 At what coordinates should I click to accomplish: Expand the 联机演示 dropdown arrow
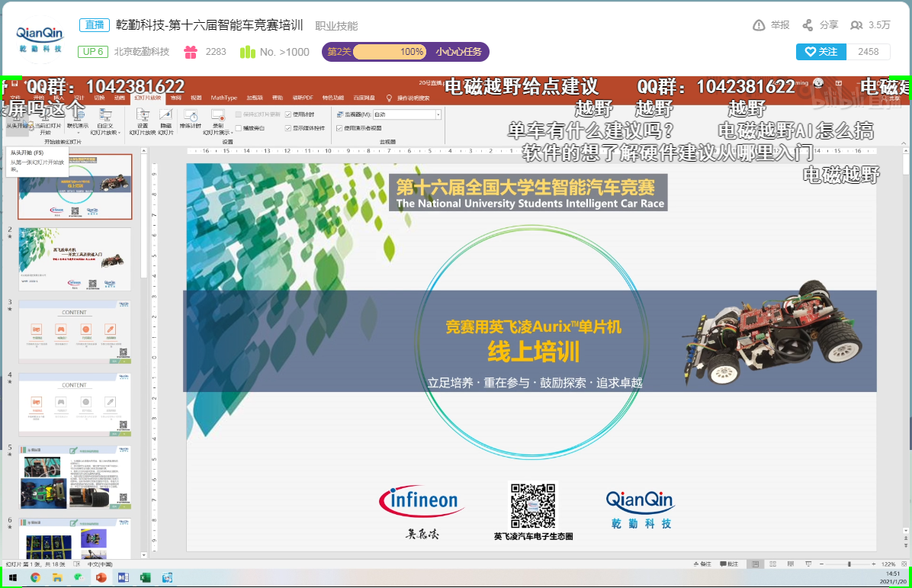pyautogui.click(x=78, y=133)
